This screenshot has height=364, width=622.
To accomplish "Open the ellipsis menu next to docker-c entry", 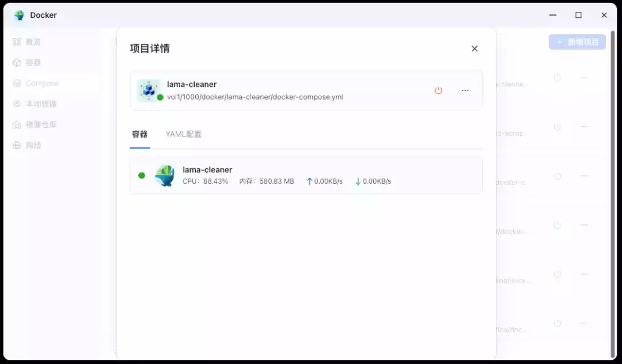I will coord(584,175).
